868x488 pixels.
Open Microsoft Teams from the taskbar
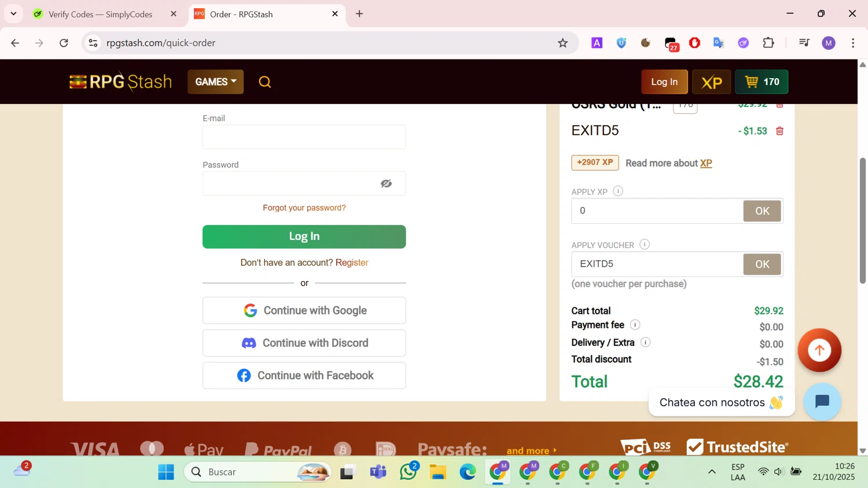[x=378, y=472]
